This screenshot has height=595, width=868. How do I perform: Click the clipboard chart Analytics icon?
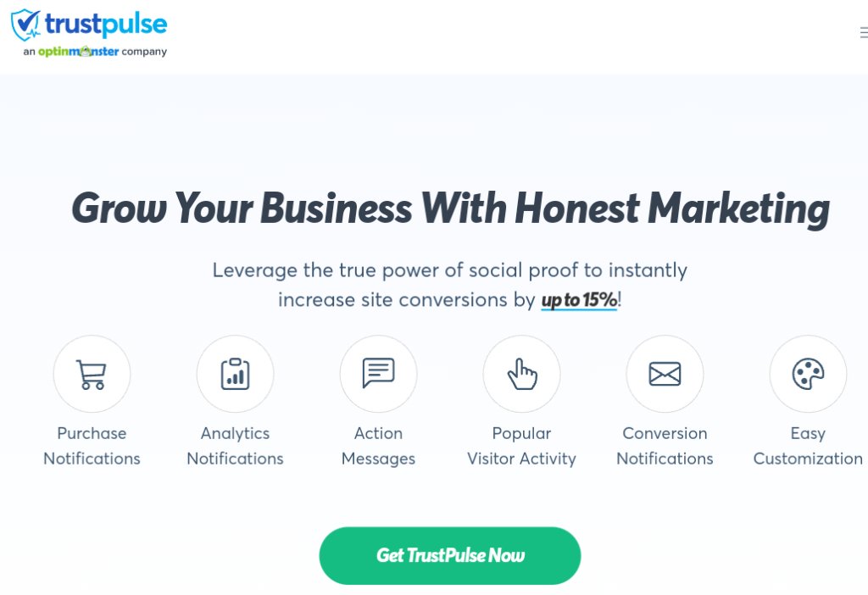pyautogui.click(x=235, y=374)
